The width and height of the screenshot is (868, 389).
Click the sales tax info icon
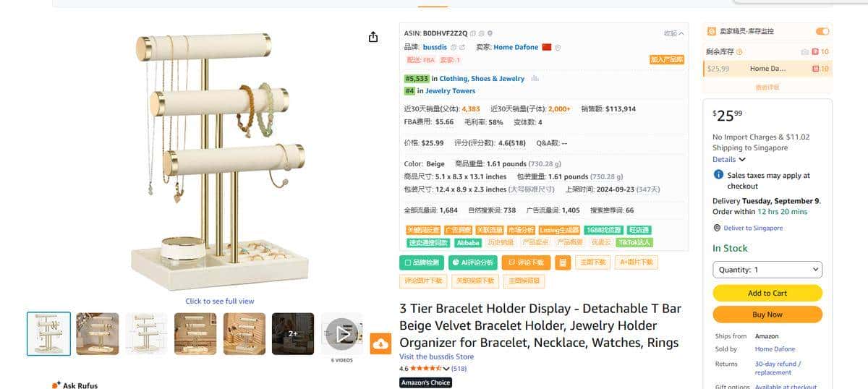click(718, 175)
